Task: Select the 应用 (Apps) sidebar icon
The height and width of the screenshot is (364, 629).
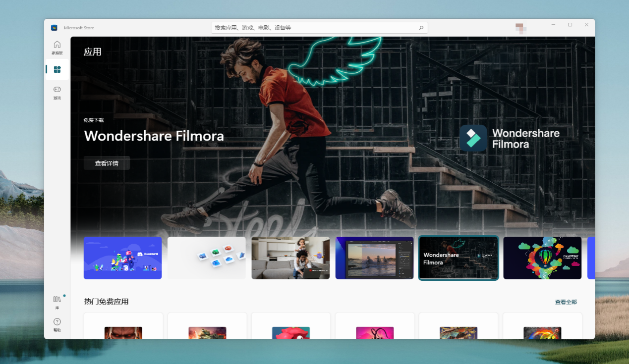Action: (x=57, y=69)
